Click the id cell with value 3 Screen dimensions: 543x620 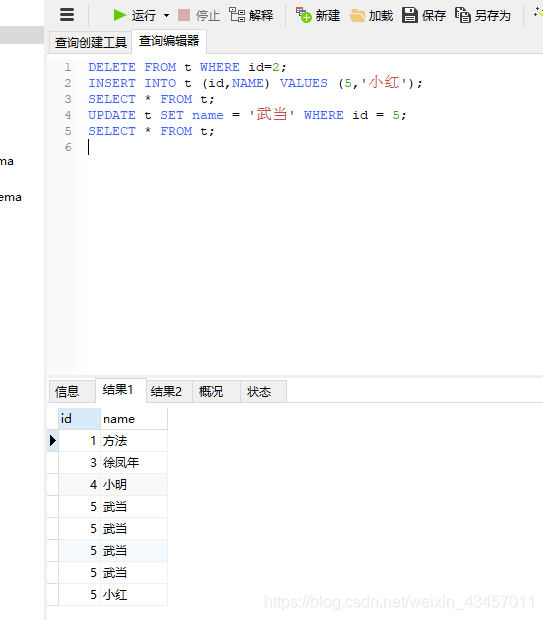[79, 463]
